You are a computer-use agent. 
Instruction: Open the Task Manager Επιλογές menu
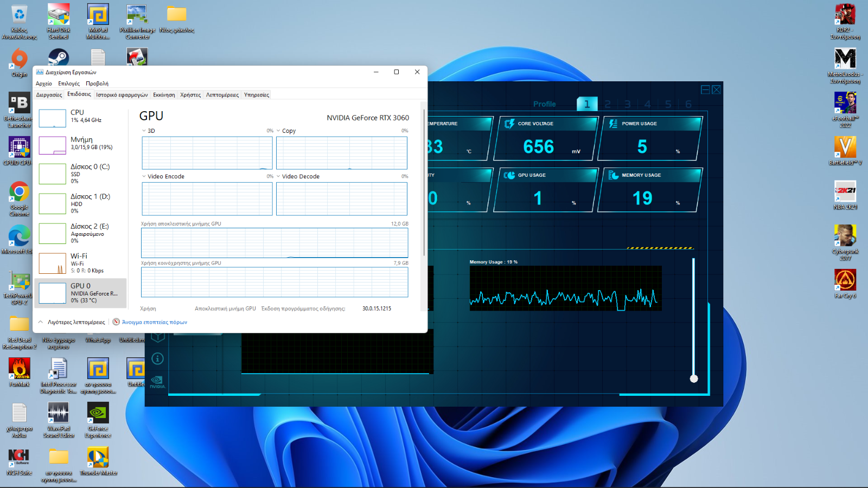(x=69, y=84)
